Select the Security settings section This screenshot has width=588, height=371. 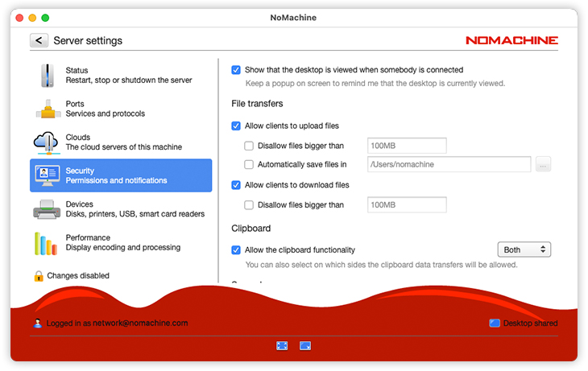click(x=121, y=175)
